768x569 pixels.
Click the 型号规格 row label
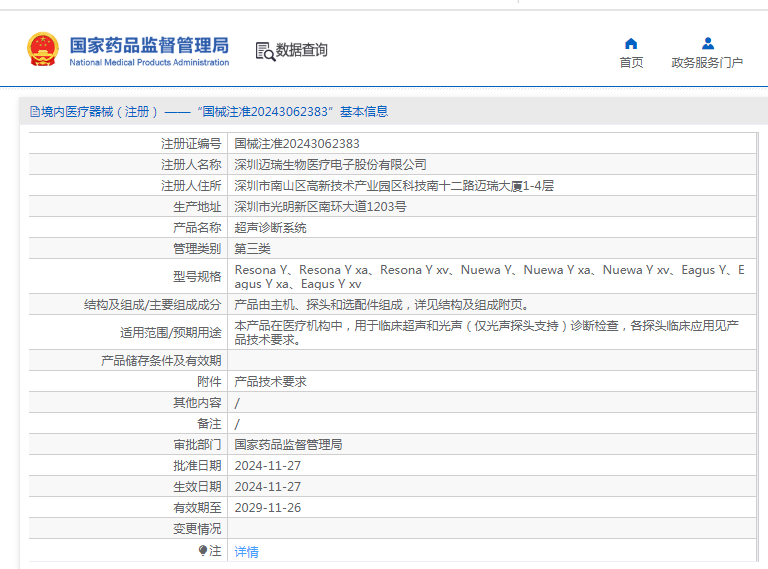(197, 277)
